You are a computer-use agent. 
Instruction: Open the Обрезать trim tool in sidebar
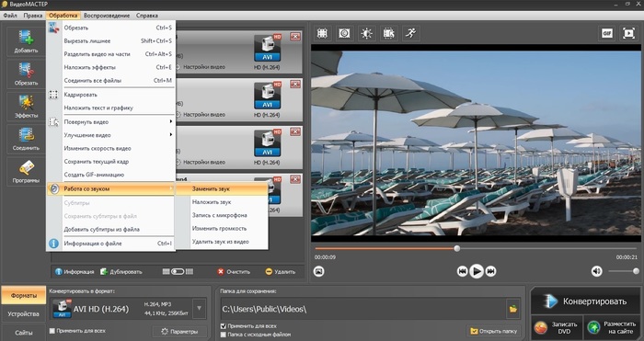[26, 74]
